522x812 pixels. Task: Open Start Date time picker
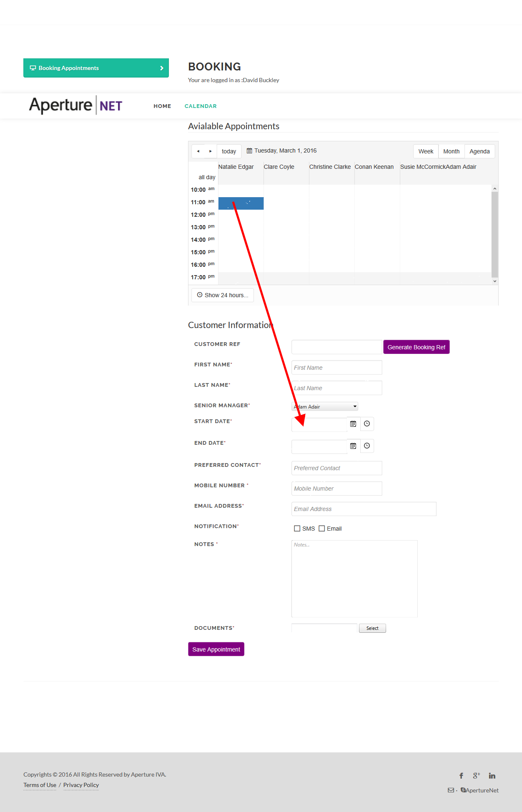(367, 424)
